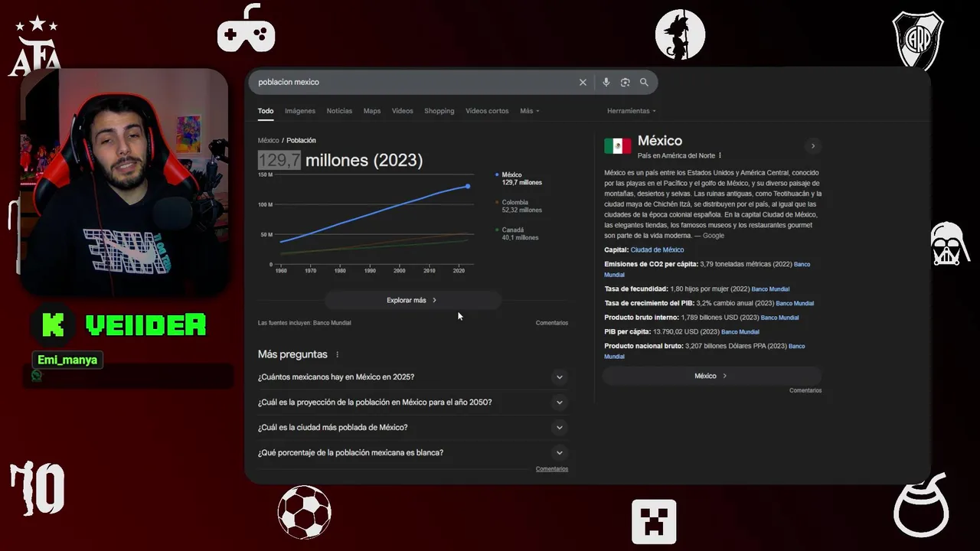Click the Emi_manya username label
Image resolution: width=980 pixels, height=551 pixels.
pyautogui.click(x=67, y=360)
